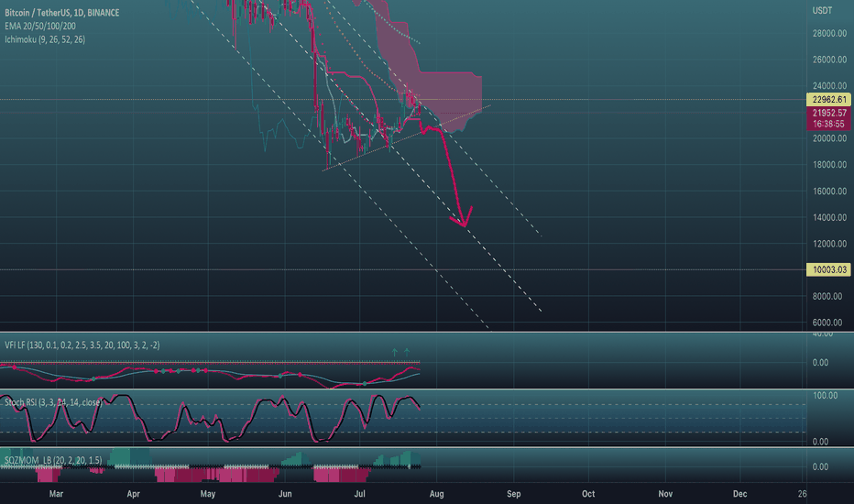854x504 pixels.
Task: Click the VFI LF indicator label
Action: 82,345
